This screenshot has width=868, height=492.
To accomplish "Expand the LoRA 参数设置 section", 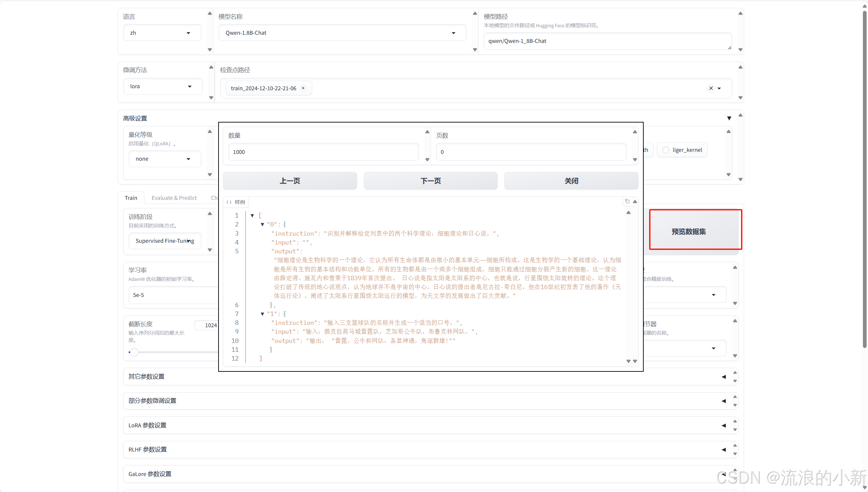I will pos(723,425).
